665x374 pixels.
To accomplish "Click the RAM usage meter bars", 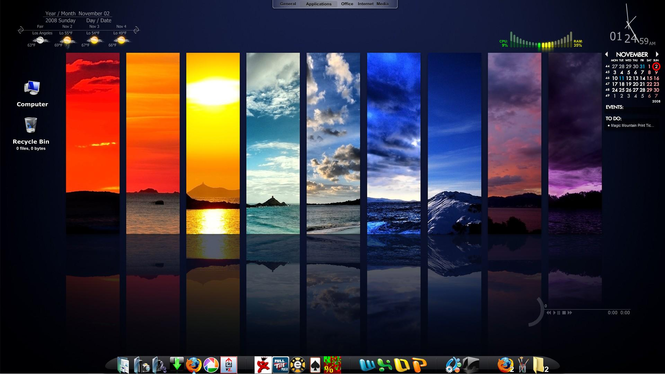I will point(557,41).
